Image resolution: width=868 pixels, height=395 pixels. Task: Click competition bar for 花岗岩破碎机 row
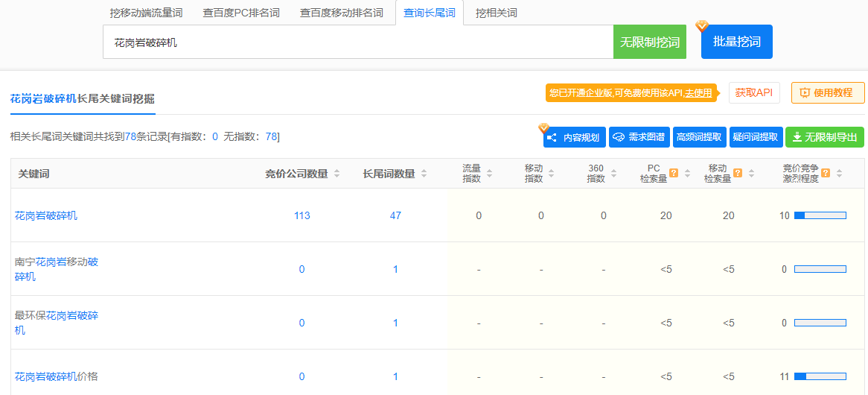(820, 215)
